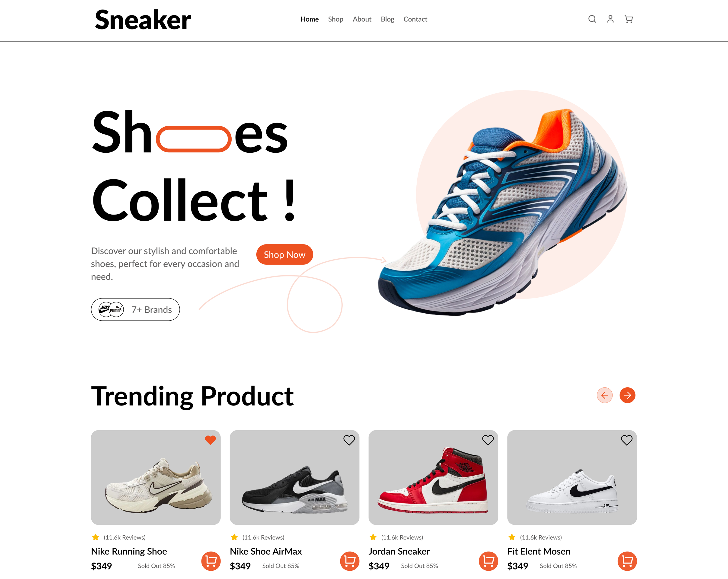Image resolution: width=728 pixels, height=579 pixels.
Task: Unfavorite the Nike Running Shoe heart
Action: 210,440
